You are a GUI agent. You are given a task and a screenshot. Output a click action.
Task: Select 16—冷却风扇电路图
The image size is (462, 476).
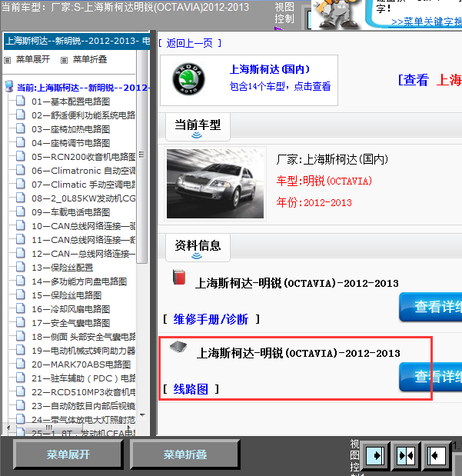click(71, 309)
